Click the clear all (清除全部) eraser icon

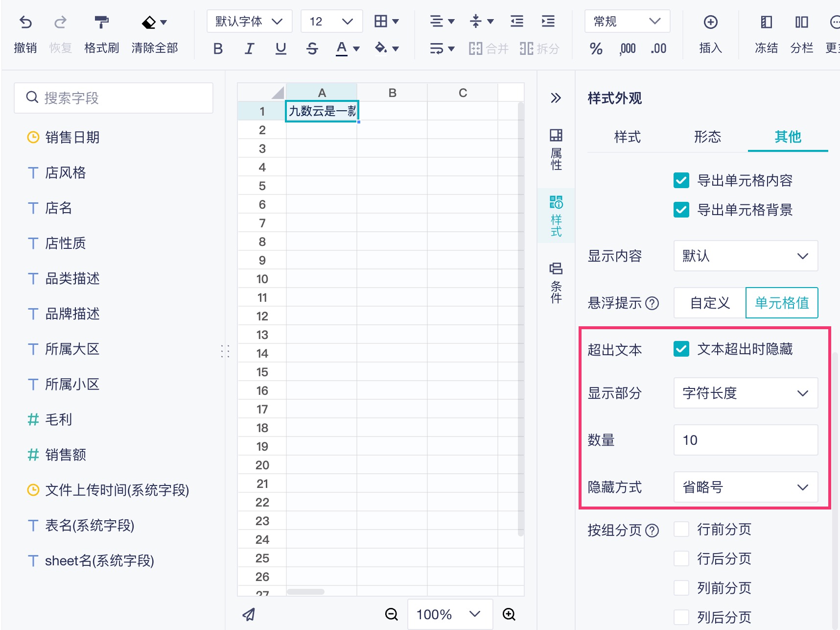point(149,22)
